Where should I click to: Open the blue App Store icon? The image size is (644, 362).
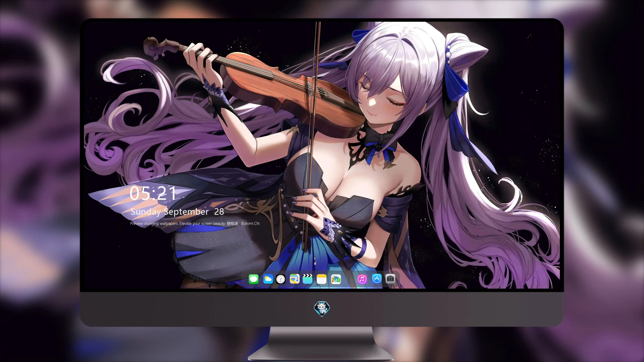pos(377,279)
